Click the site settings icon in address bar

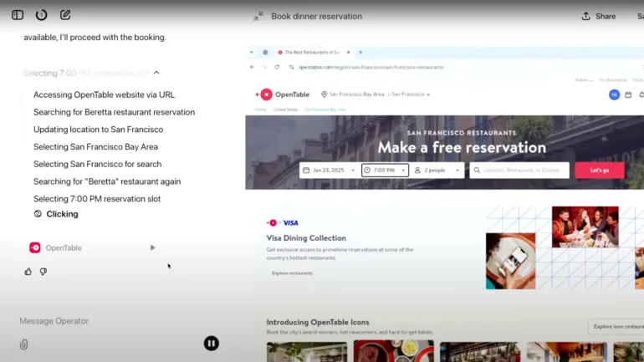(292, 67)
